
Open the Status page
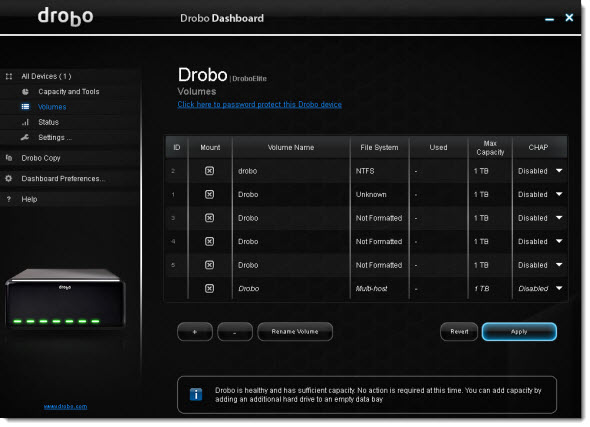49,122
